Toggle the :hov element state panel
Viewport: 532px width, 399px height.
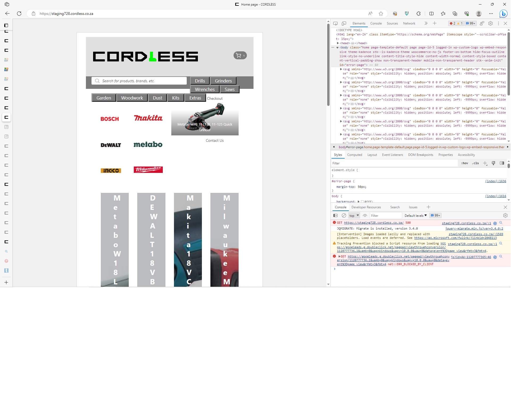coord(465,163)
